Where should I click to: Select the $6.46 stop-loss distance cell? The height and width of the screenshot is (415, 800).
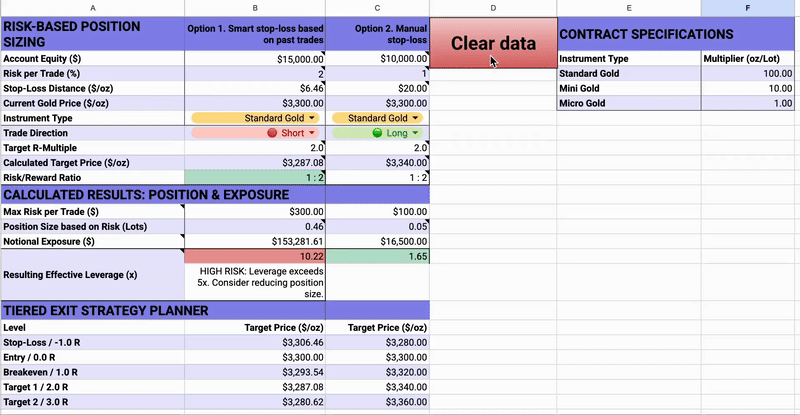pyautogui.click(x=255, y=88)
